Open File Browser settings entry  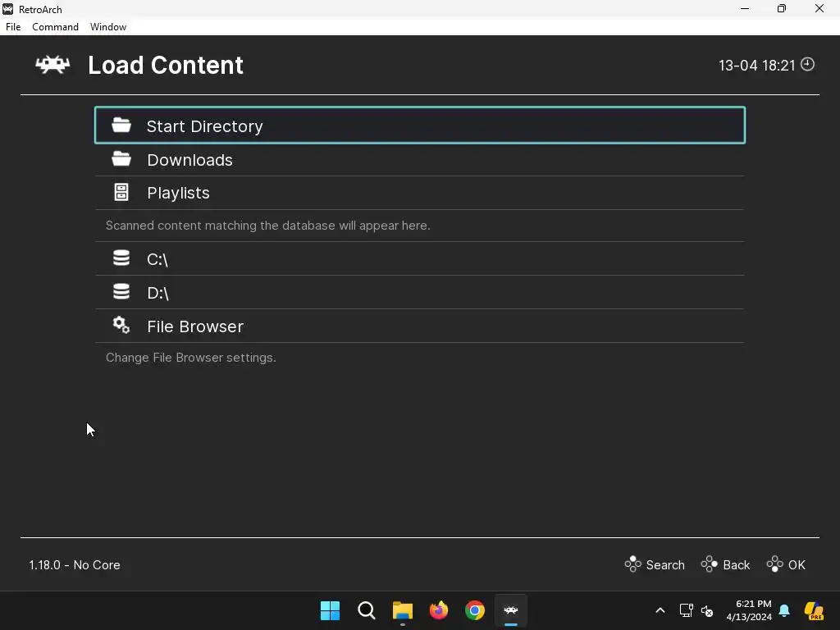pos(419,326)
